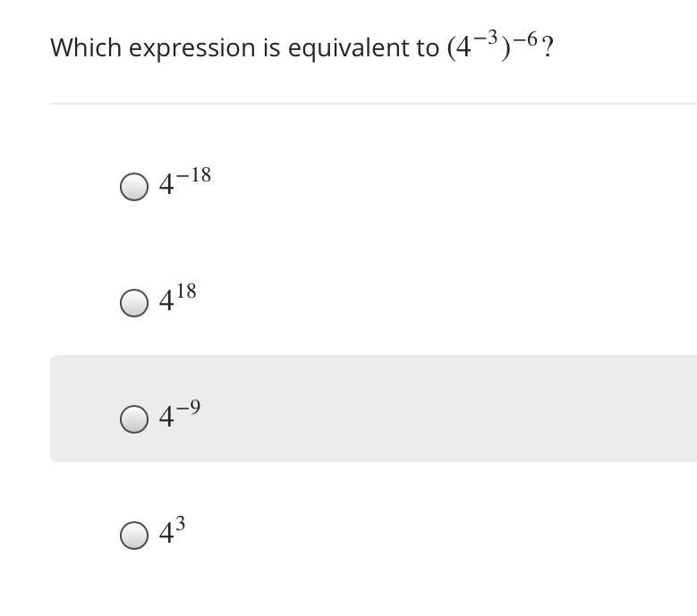Click the exponent -18 in the first option
Screen dimensions: 697x616
(193, 175)
